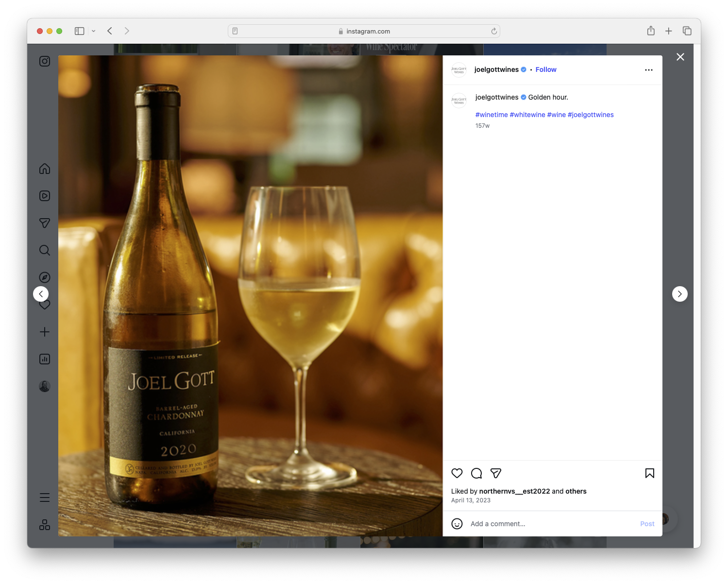Go to Home in Instagram sidebar

pos(45,169)
